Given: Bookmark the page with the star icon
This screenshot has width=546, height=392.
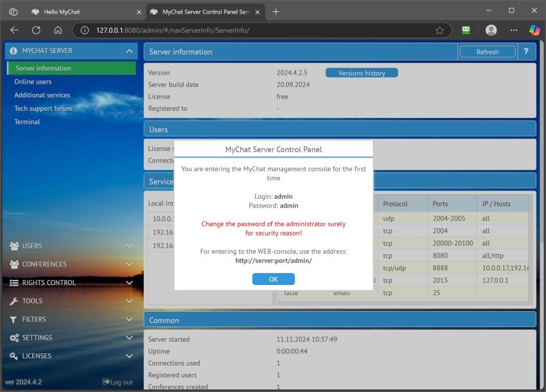Looking at the screenshot, I should tap(440, 30).
